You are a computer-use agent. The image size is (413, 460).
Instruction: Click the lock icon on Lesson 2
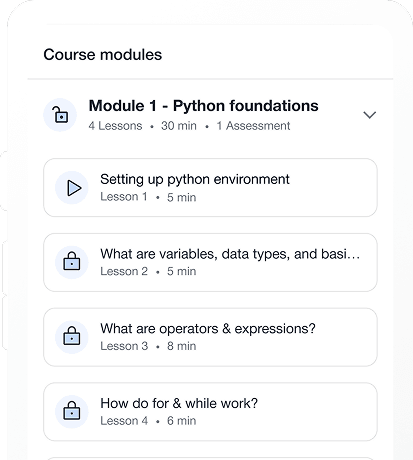click(x=72, y=262)
